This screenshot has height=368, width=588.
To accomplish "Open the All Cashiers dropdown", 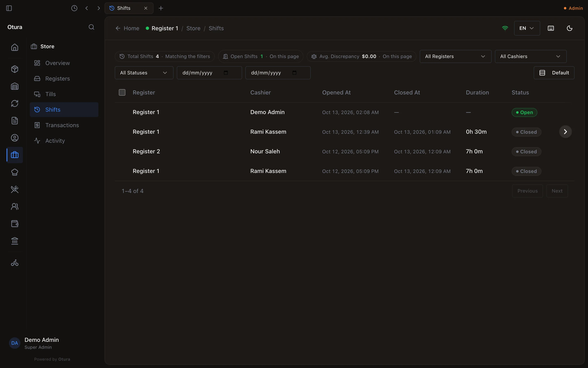I will (x=530, y=56).
